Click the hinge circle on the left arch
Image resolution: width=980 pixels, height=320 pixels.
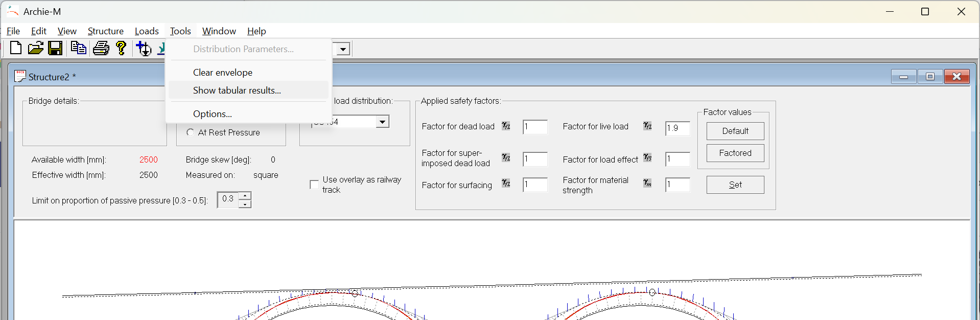coord(355,293)
